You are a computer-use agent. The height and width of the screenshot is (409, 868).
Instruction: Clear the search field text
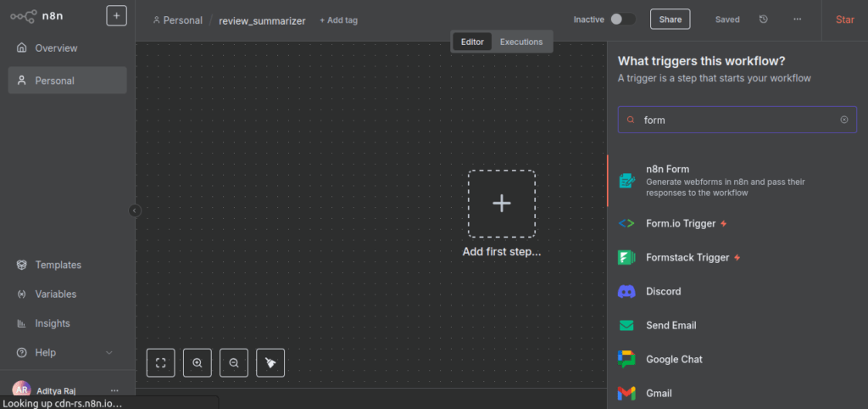tap(843, 120)
